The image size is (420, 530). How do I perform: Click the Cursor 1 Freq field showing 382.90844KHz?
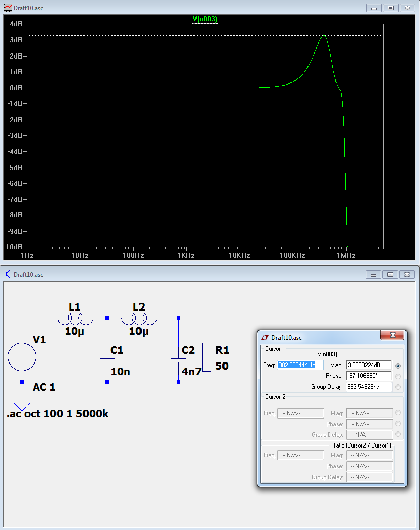tap(300, 365)
